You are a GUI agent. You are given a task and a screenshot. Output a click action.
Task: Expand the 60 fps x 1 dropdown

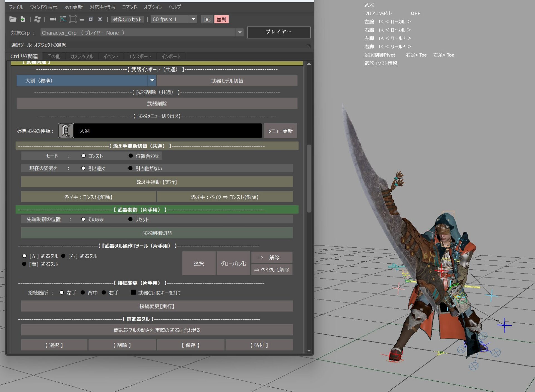(x=193, y=19)
